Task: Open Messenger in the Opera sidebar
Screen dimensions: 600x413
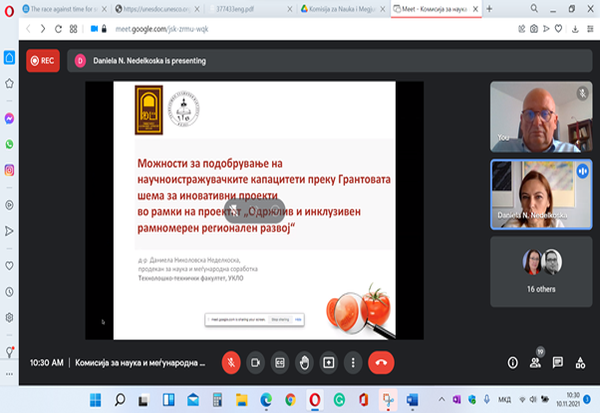Action: 9,118
